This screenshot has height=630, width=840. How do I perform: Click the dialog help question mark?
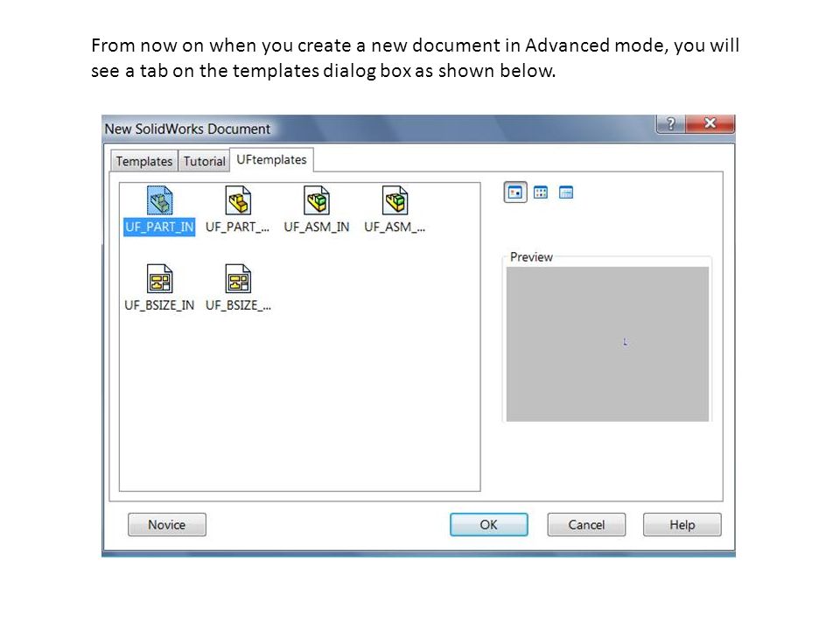(x=670, y=123)
